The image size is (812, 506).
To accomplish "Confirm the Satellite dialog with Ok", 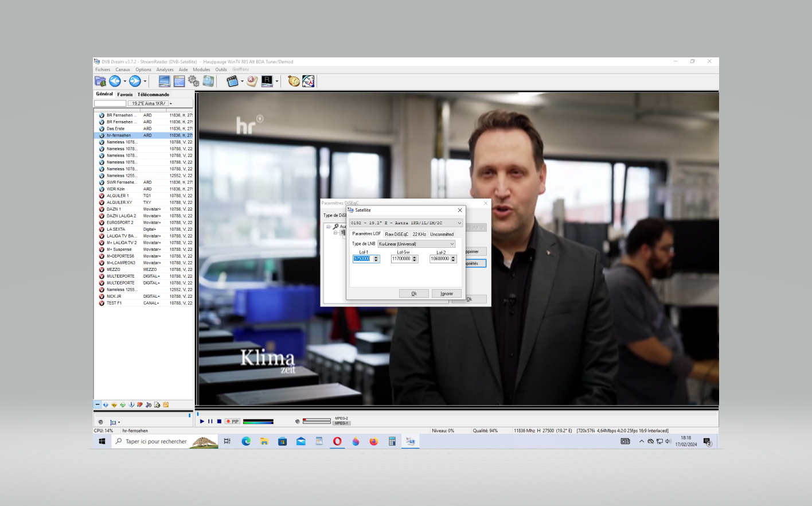I will [x=414, y=294].
